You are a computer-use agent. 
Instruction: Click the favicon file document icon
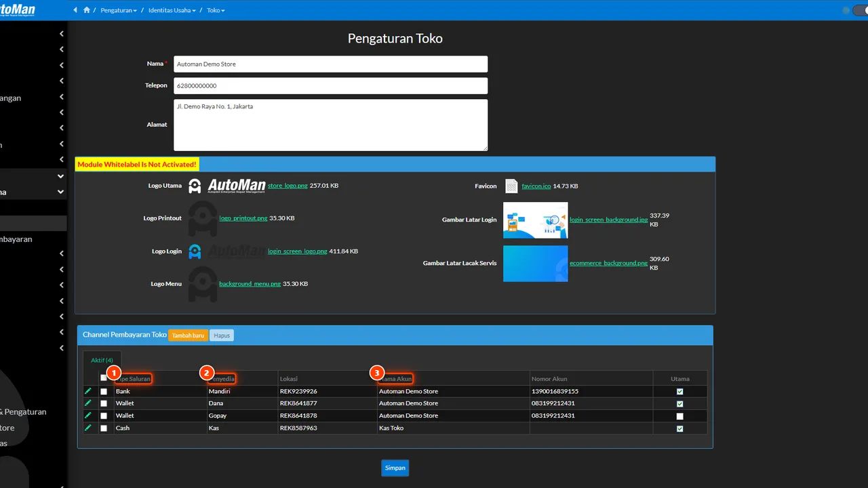[x=511, y=186]
